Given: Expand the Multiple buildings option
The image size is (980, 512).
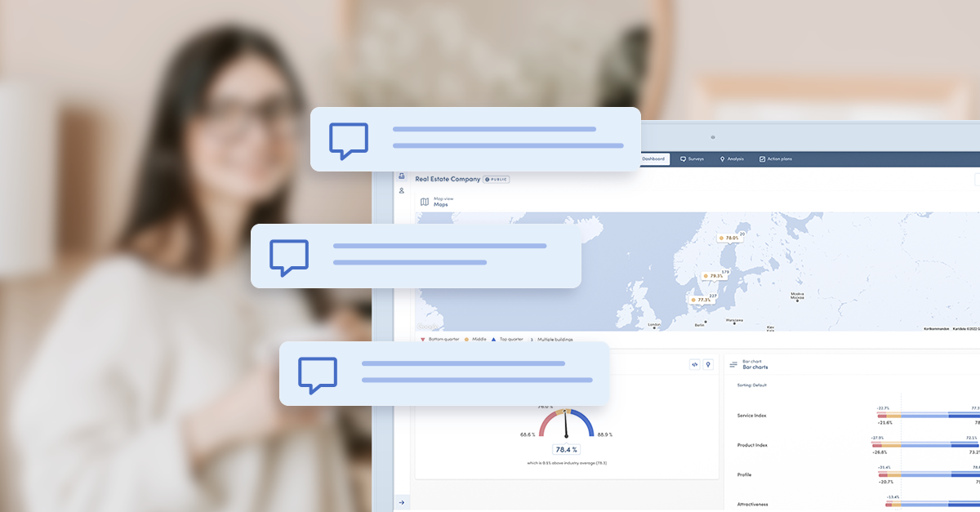Looking at the screenshot, I should point(555,339).
